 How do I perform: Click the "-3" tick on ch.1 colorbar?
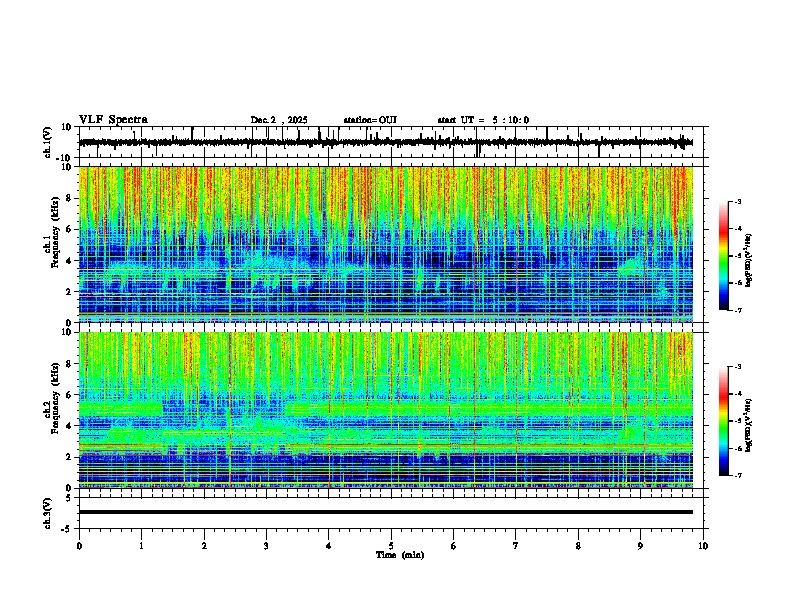(x=737, y=202)
